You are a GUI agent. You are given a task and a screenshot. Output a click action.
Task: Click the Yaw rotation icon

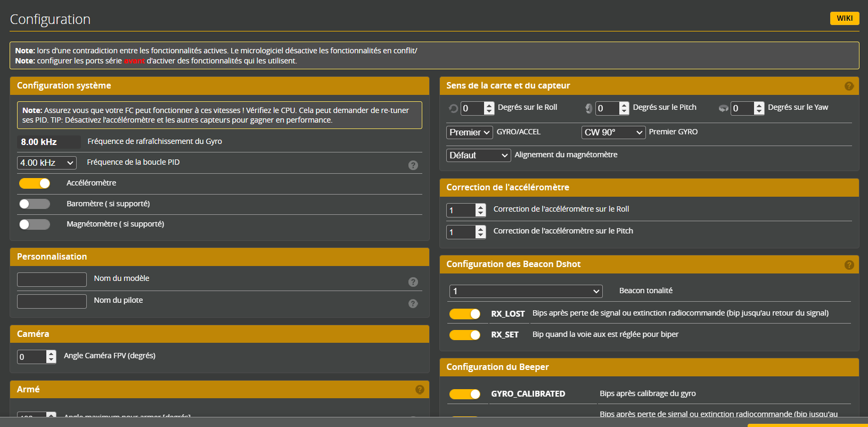723,108
